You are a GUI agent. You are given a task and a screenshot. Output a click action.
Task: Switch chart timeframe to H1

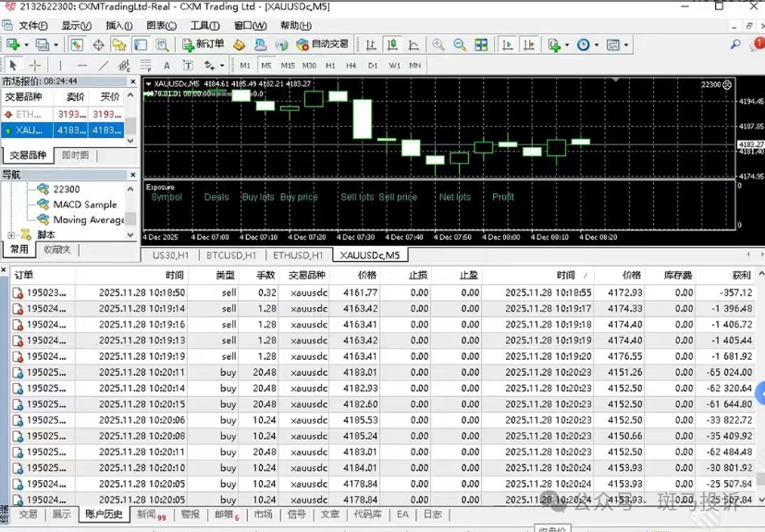click(330, 66)
